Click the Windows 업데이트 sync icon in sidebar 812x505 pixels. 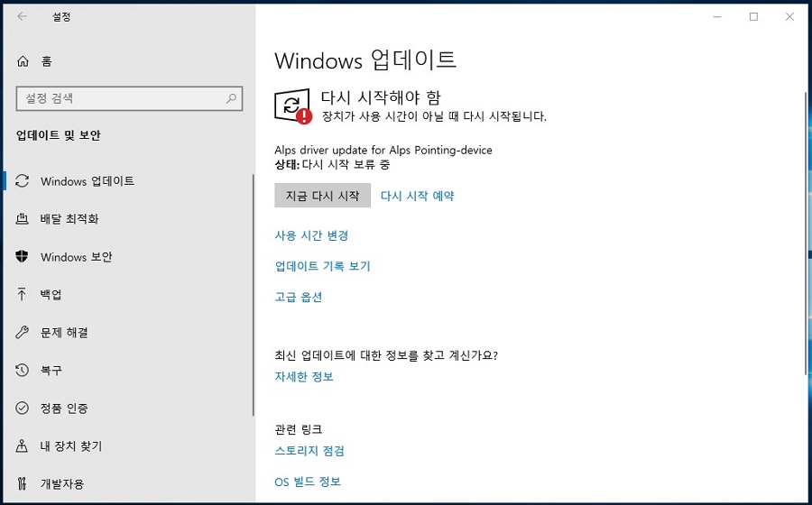coord(22,181)
